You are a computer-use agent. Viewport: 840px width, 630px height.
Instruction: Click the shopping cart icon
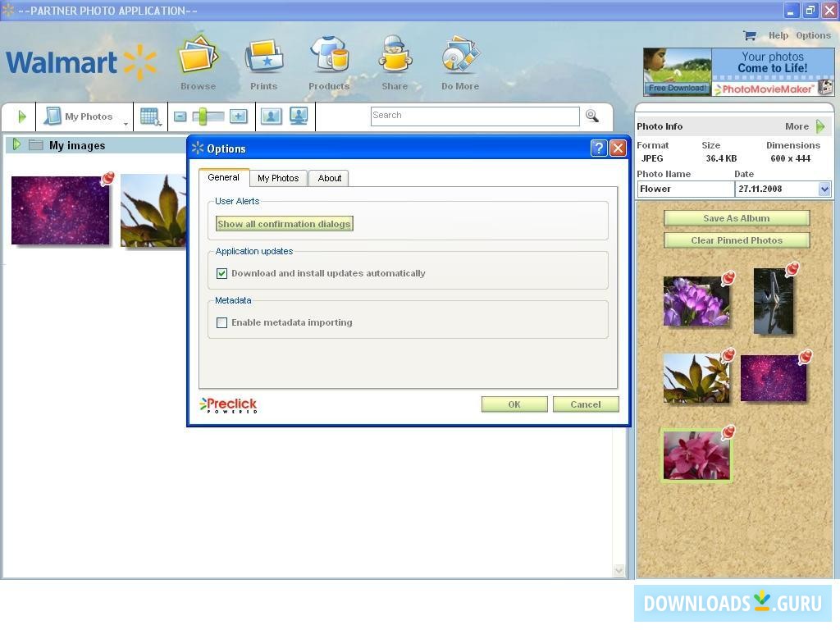coord(750,35)
